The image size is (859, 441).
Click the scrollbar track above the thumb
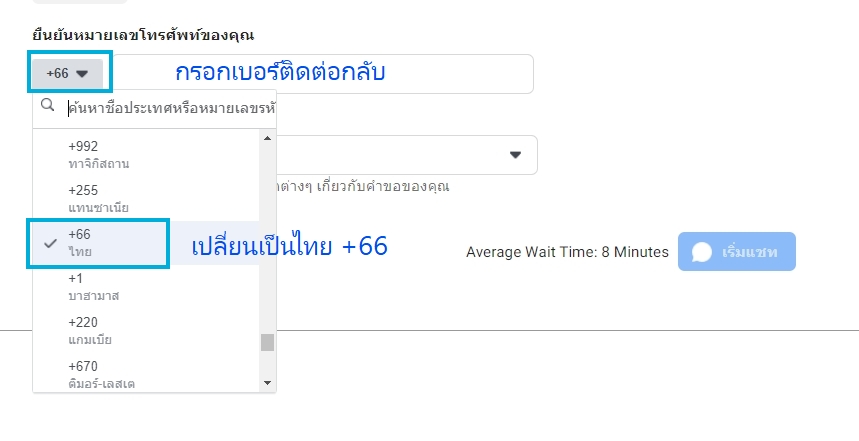[267, 239]
